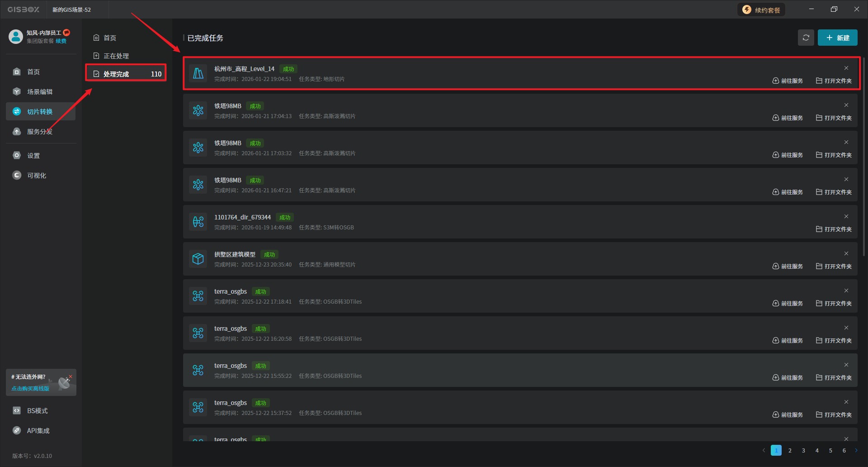The height and width of the screenshot is (467, 868).
Task: Remove the 杭州市_高程_Level_14 task with X
Action: pos(846,68)
